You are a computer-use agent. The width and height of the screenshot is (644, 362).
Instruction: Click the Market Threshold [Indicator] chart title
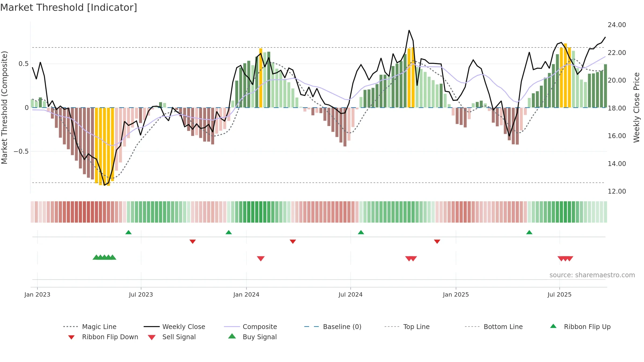tap(69, 8)
